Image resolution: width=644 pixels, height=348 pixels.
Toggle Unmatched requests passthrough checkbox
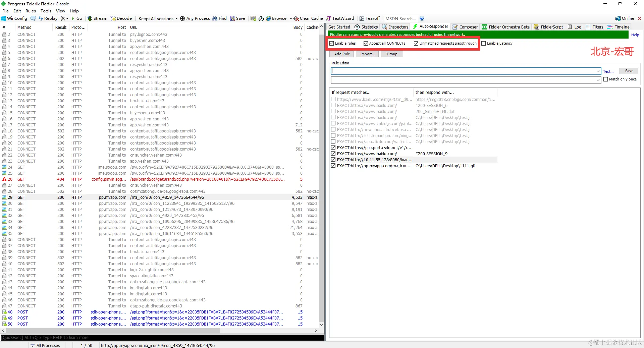point(416,43)
